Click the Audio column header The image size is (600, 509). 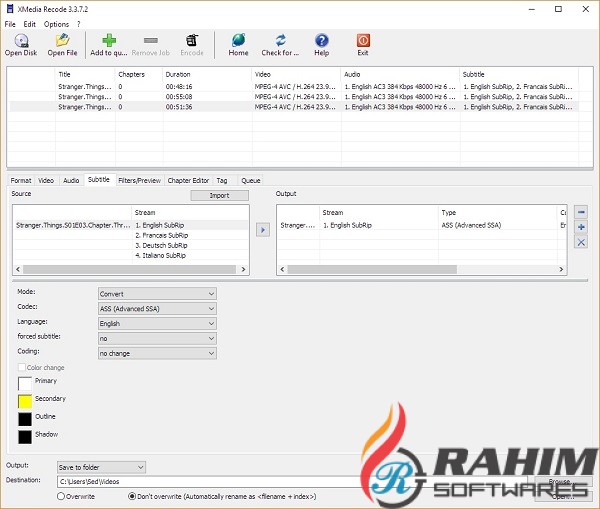coord(400,74)
